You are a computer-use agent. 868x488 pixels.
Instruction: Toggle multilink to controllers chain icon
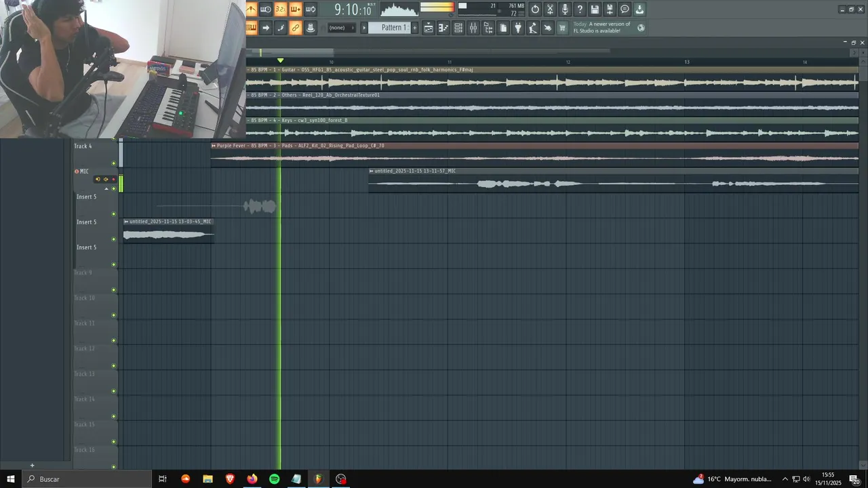(x=296, y=28)
